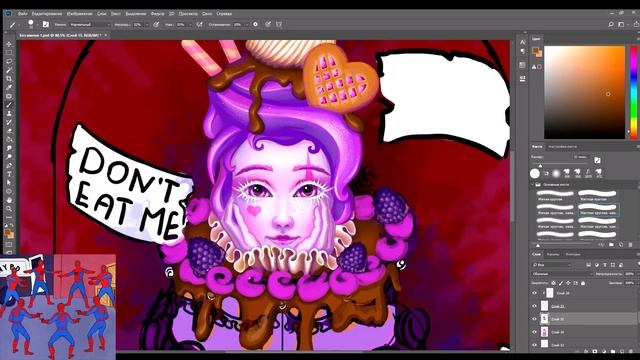This screenshot has width=640, height=360.
Task: Open the Справка menu
Action: [224, 13]
